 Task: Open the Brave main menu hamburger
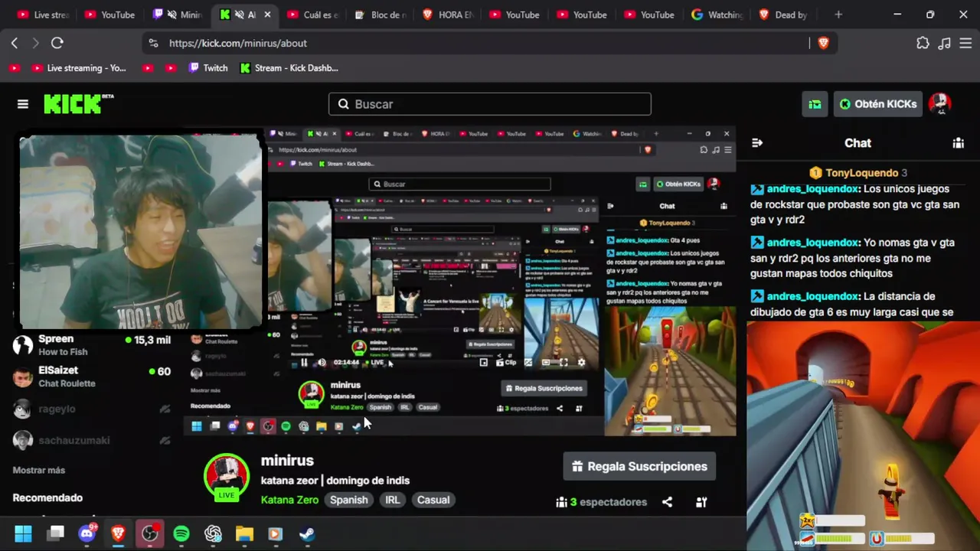(965, 44)
